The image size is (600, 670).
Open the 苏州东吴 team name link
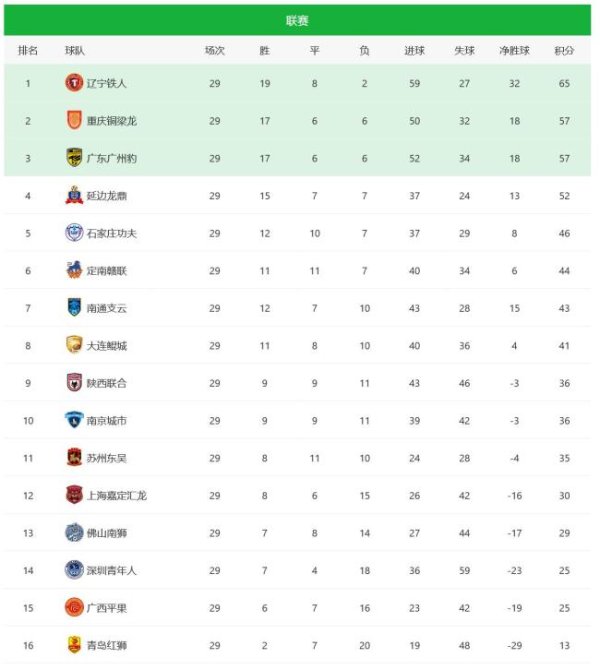coord(107,458)
